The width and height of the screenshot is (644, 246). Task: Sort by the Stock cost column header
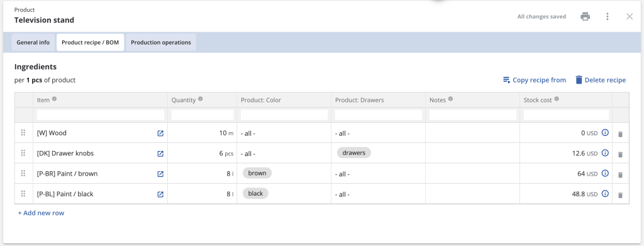[x=538, y=100]
